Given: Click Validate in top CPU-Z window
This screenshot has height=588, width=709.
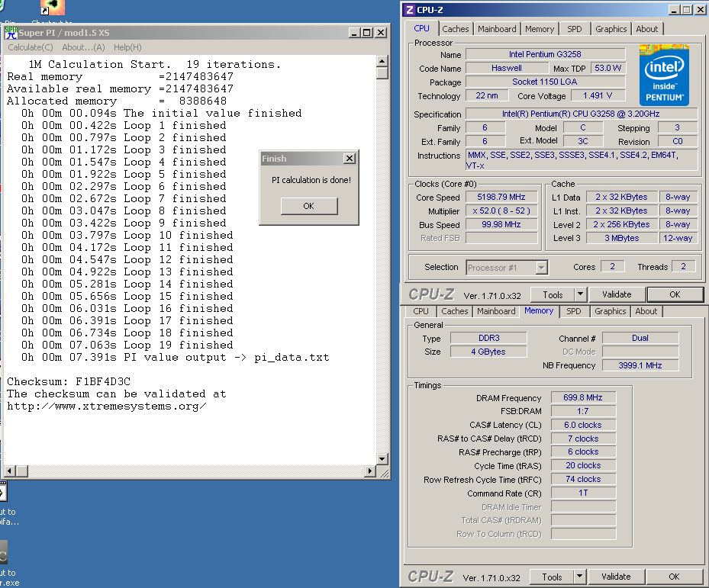Looking at the screenshot, I should [617, 294].
